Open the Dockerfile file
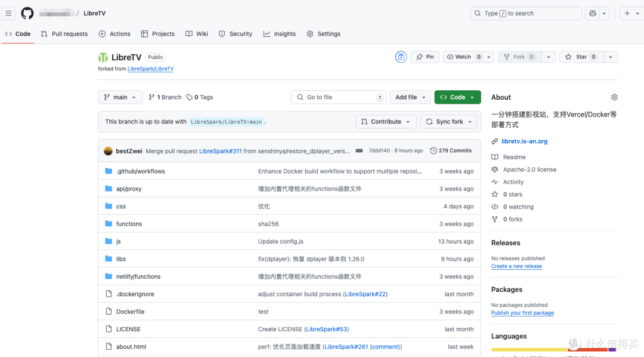The height and width of the screenshot is (357, 644). [130, 312]
